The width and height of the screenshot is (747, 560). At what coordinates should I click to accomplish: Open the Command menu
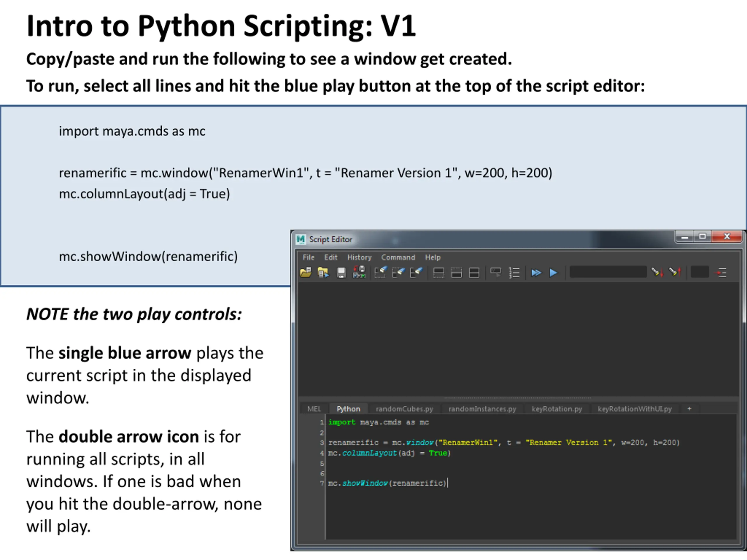(398, 257)
